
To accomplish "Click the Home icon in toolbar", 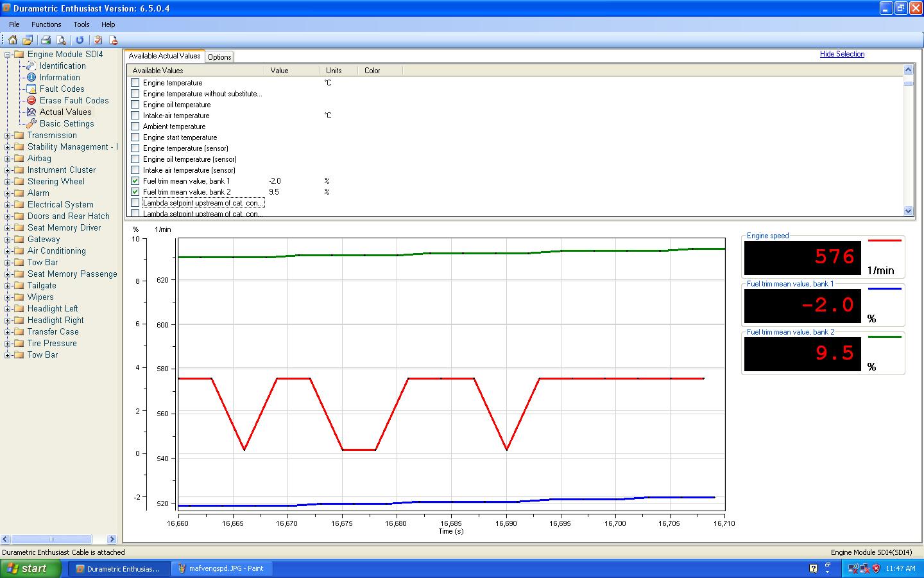I will tap(12, 40).
